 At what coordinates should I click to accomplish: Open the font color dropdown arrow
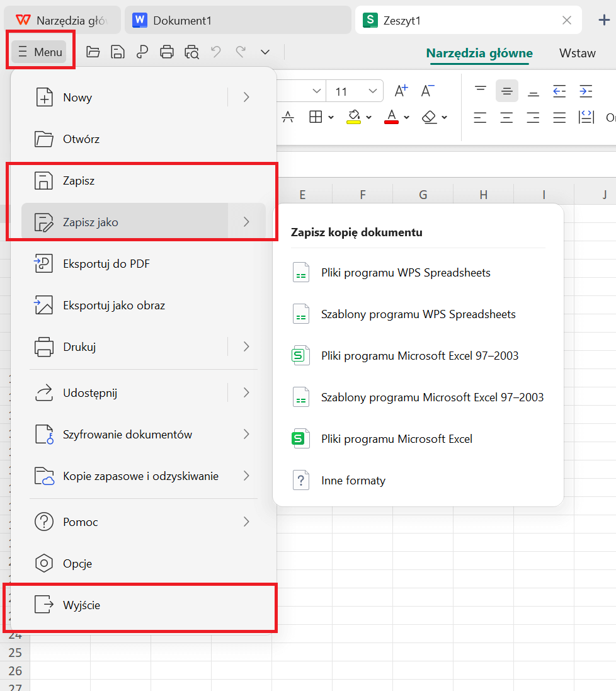point(407,117)
